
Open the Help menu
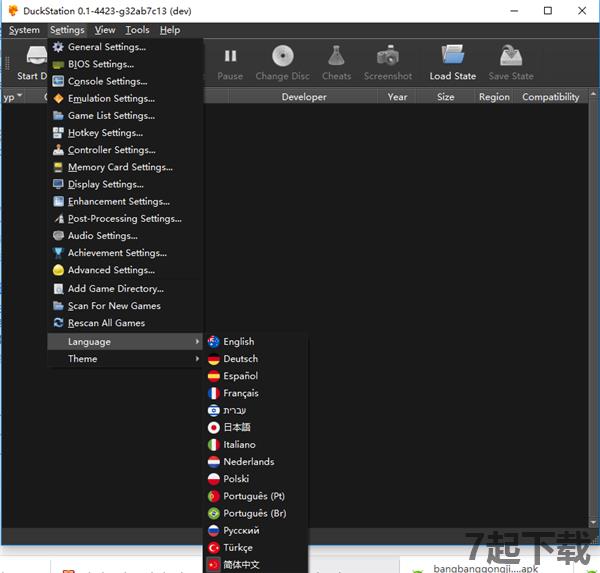(170, 30)
